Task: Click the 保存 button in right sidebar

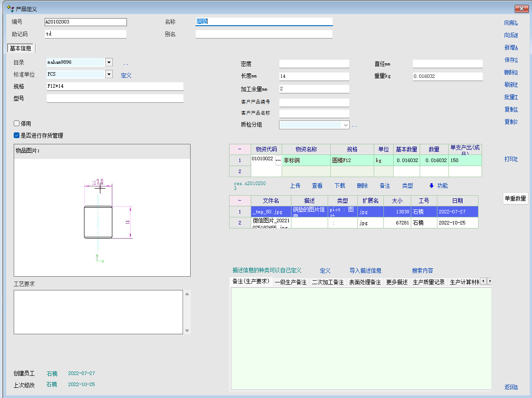Action: tap(511, 60)
